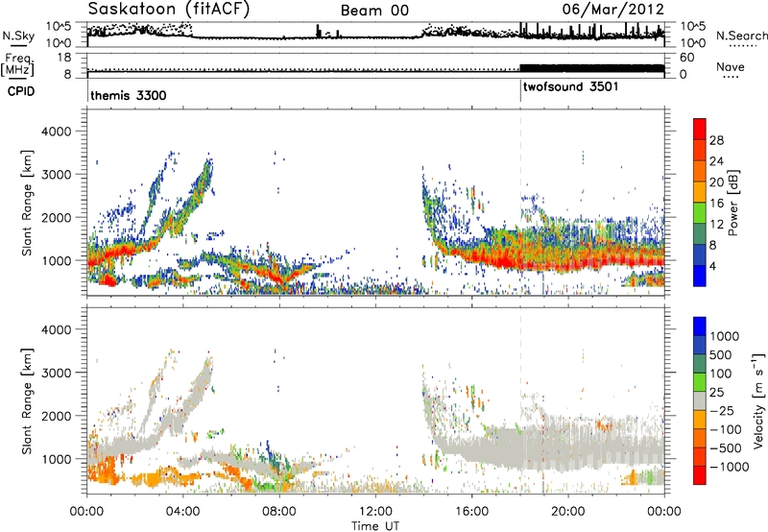The height and width of the screenshot is (532, 768).
Task: Click the Velocity colorbar tick '500'
Action: [720, 354]
